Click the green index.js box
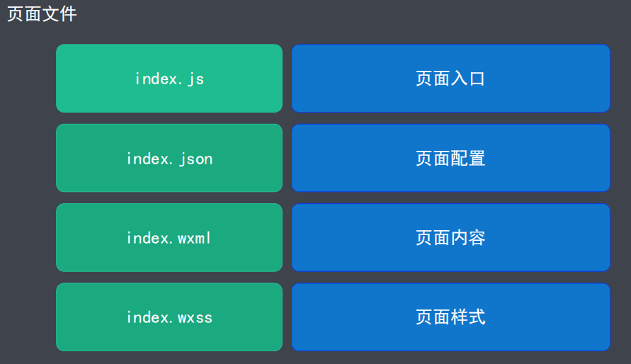This screenshot has height=364, width=631. (169, 79)
